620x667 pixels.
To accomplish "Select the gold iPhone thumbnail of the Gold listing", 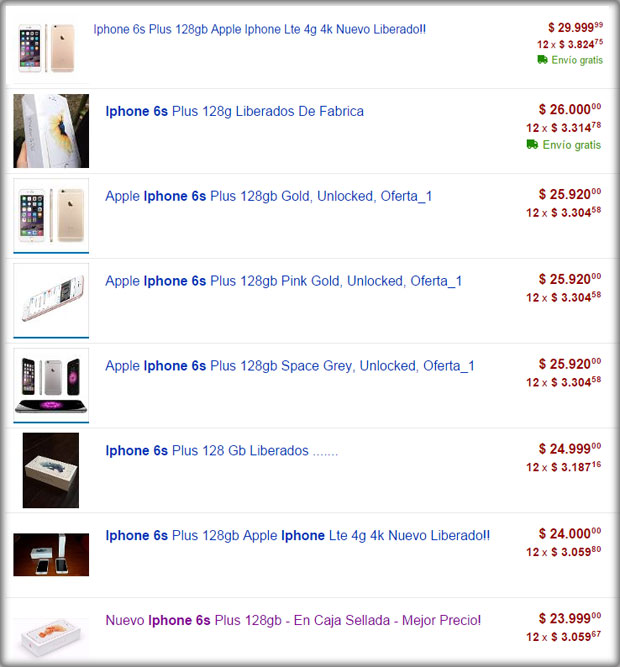I will [51, 215].
